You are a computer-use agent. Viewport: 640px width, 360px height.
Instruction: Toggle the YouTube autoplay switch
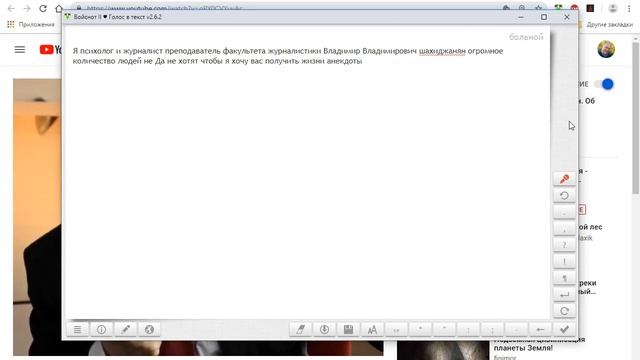click(x=604, y=84)
